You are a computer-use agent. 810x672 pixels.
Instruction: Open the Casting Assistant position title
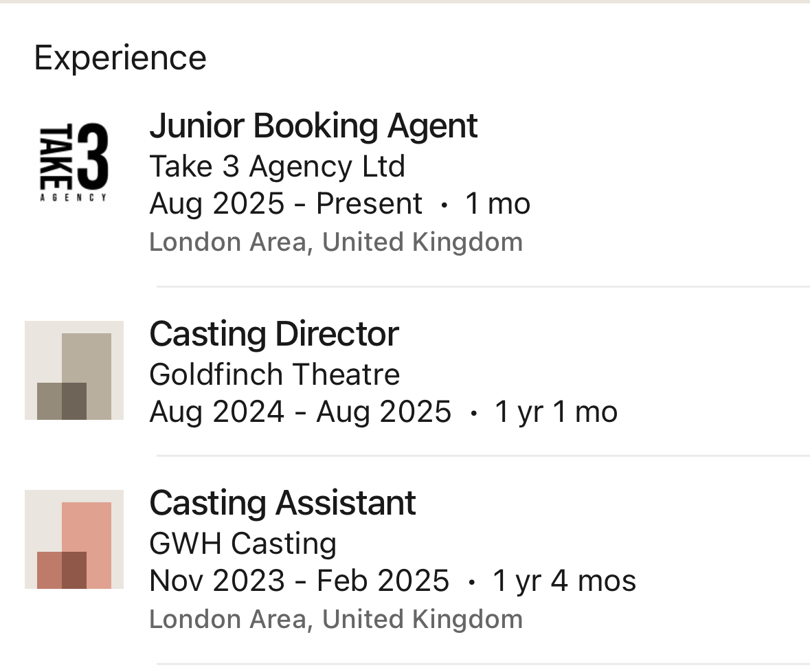point(282,503)
